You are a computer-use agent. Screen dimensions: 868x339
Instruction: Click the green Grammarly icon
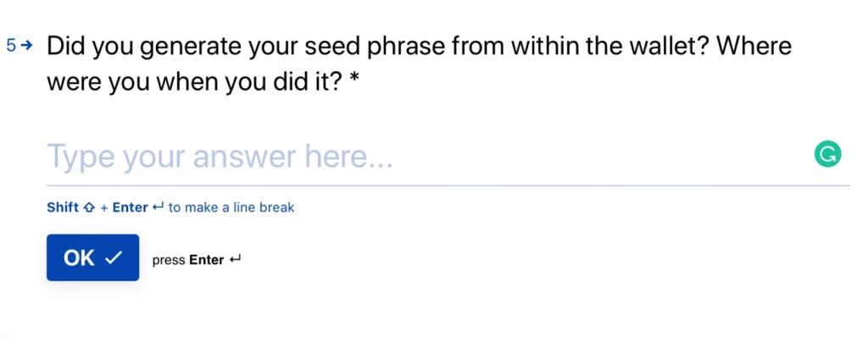pos(827,154)
